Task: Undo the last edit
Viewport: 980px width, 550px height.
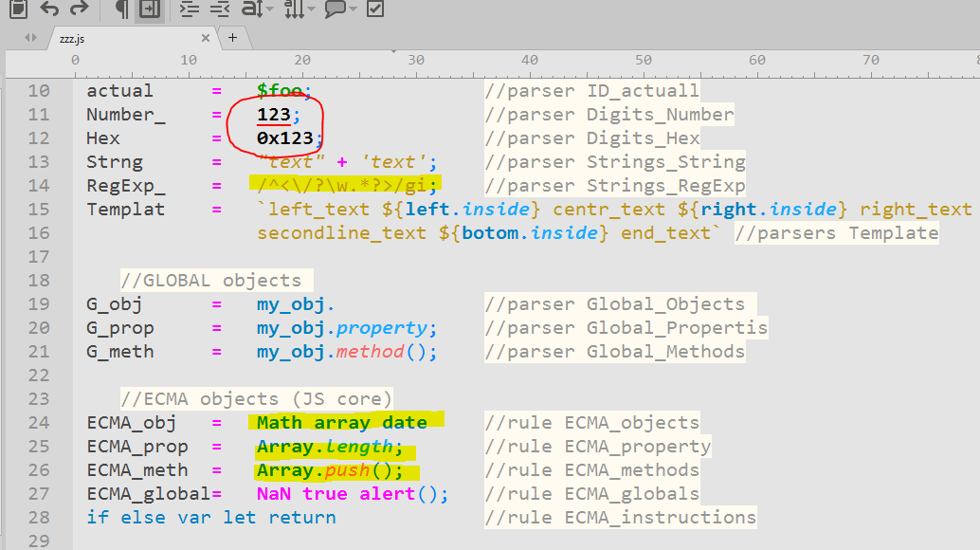Action: (48, 9)
